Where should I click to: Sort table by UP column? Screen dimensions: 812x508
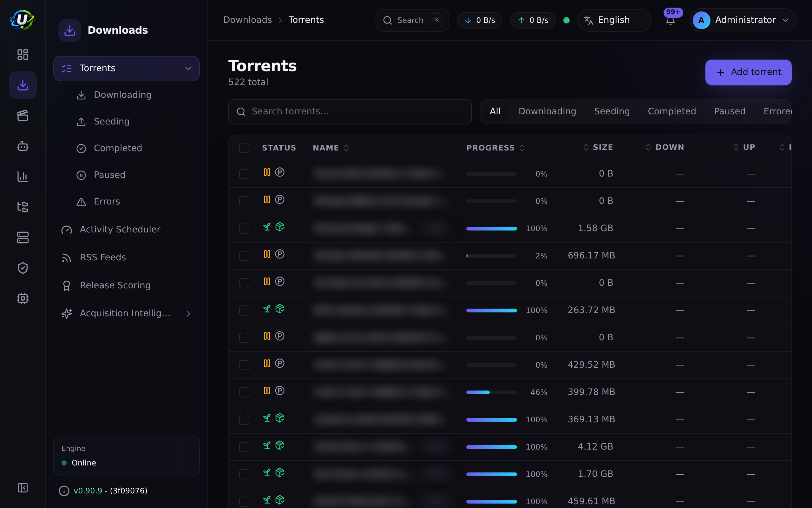pyautogui.click(x=744, y=147)
